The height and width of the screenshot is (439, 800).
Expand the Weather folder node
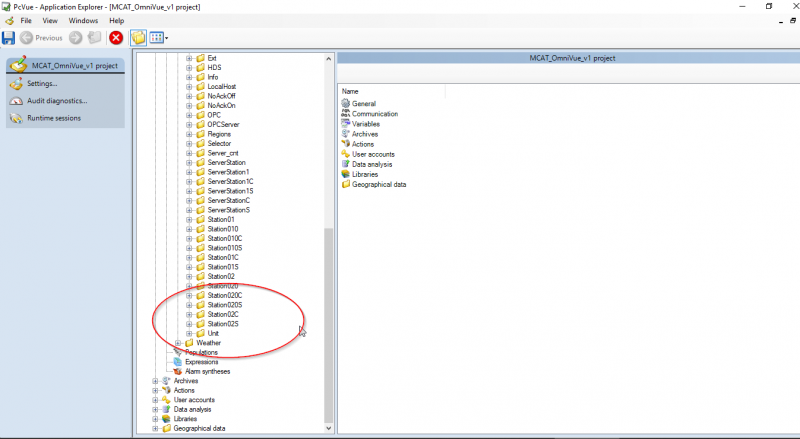click(178, 343)
